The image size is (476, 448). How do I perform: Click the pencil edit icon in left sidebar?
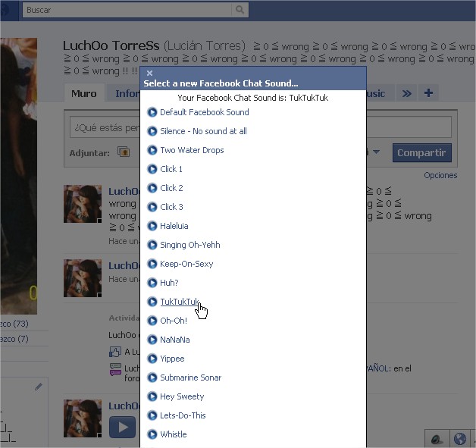click(38, 387)
